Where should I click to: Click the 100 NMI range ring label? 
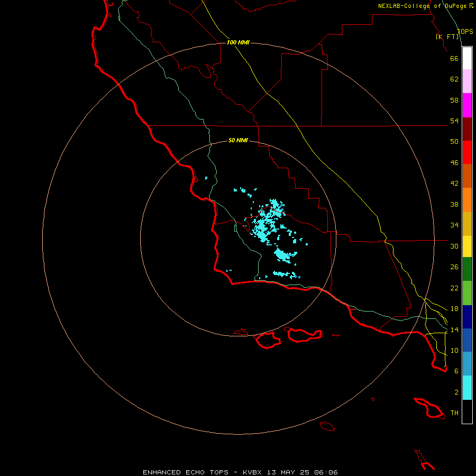point(238,42)
